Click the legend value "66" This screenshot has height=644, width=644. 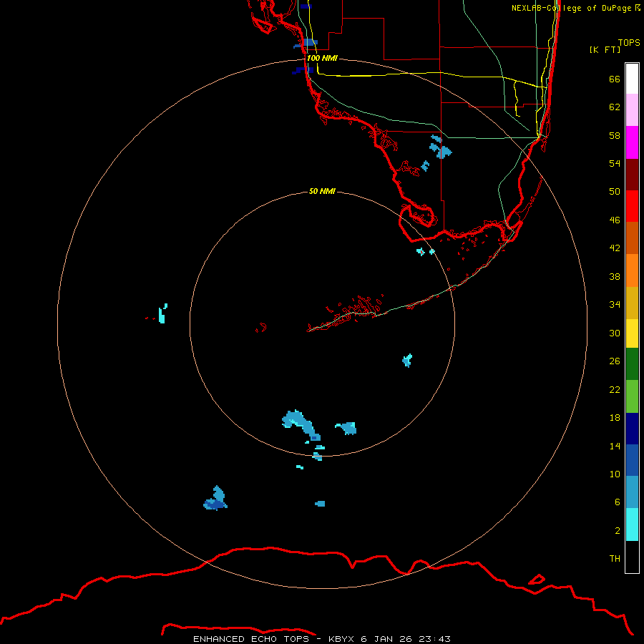[615, 79]
